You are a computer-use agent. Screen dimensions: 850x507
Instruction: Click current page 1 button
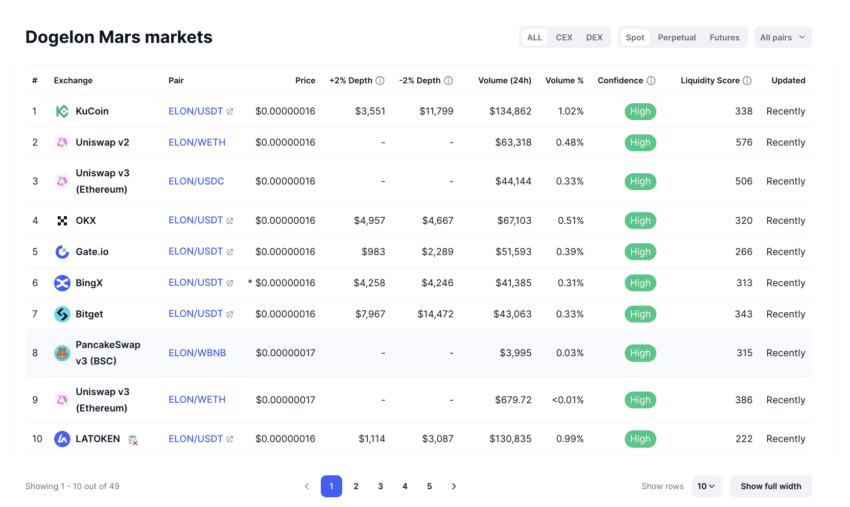tap(331, 486)
